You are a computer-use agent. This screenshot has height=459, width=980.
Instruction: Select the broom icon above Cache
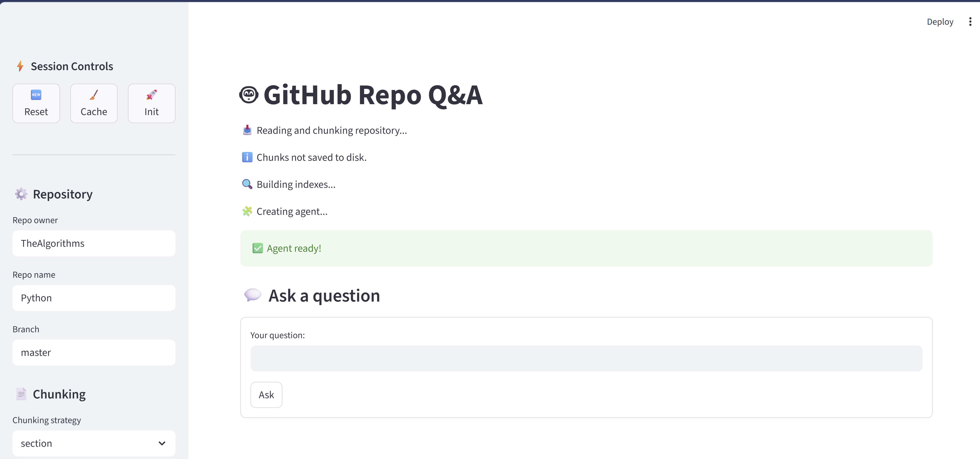click(x=94, y=95)
